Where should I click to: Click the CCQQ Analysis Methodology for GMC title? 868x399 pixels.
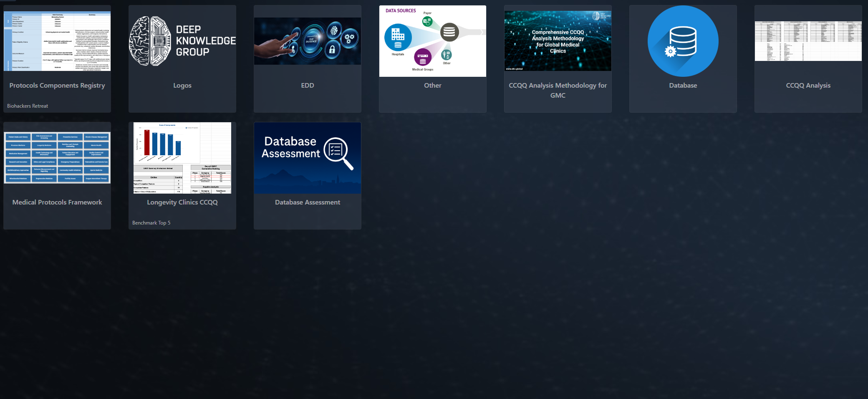[558, 90]
